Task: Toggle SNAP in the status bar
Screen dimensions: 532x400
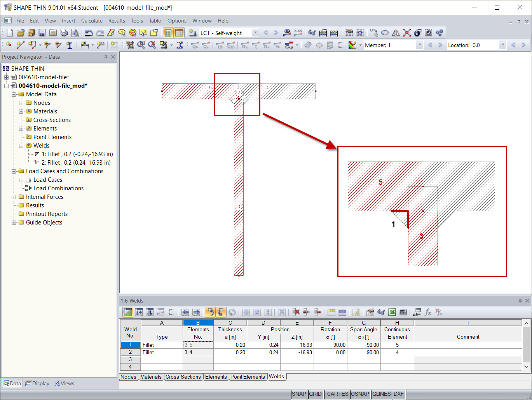Action: click(x=299, y=394)
